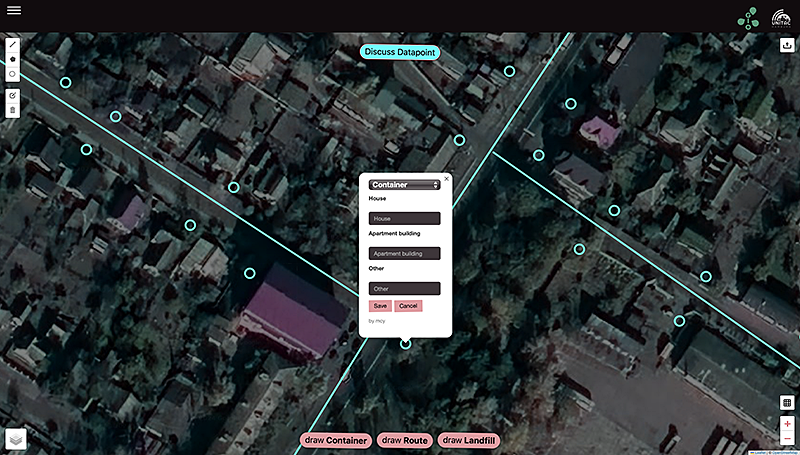Zoom in on the map
This screenshot has width=800, height=455.
coord(787,424)
